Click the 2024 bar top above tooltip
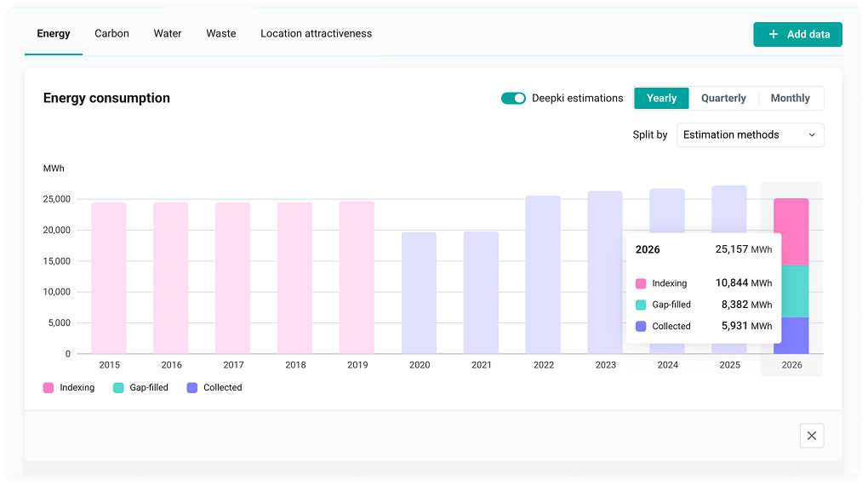The width and height of the screenshot is (868, 485). (667, 211)
